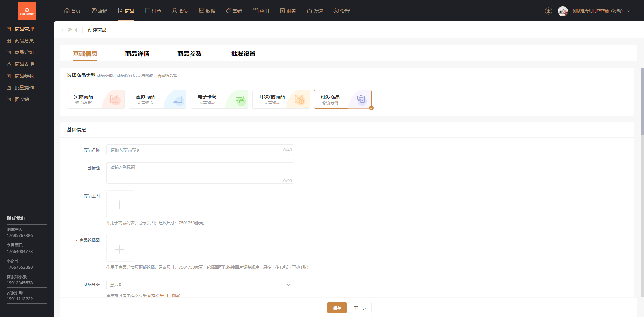
Task: Click contact 客服郑小敏
Action: pos(17,277)
